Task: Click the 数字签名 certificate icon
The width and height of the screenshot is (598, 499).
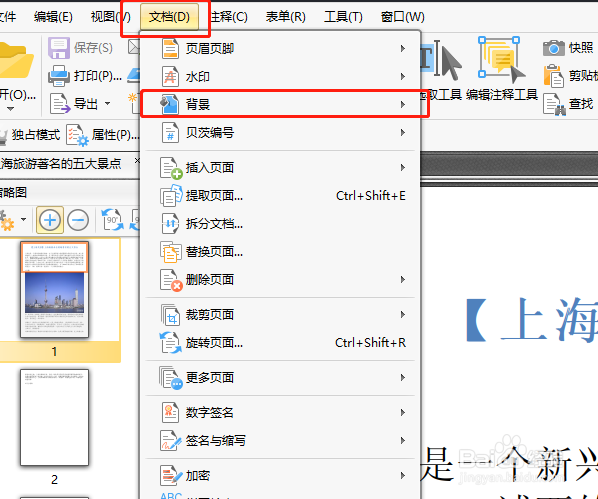Action: (x=170, y=412)
